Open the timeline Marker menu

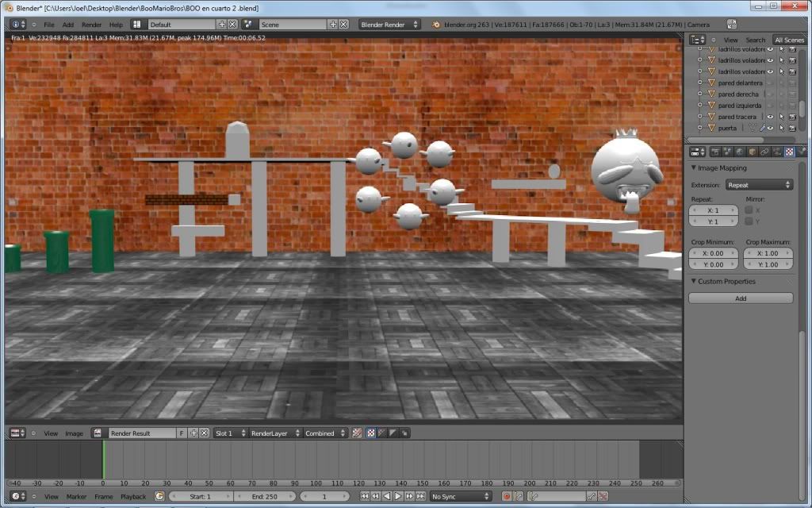coord(76,497)
